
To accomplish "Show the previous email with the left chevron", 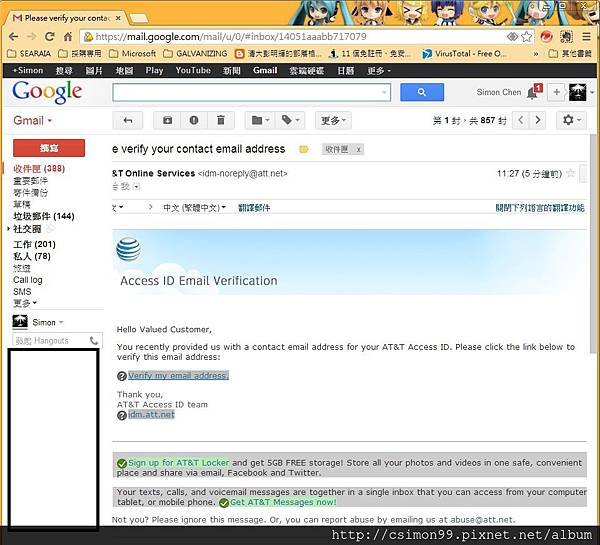I will point(521,120).
